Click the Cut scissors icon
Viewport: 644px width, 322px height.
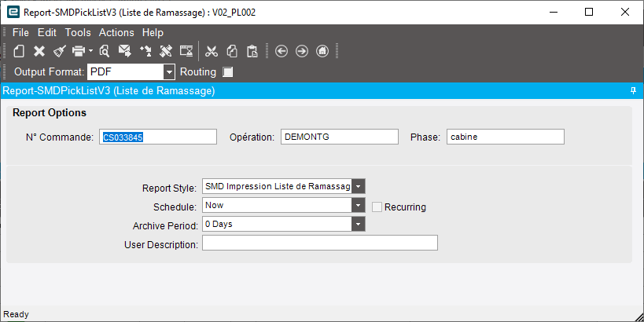point(211,51)
